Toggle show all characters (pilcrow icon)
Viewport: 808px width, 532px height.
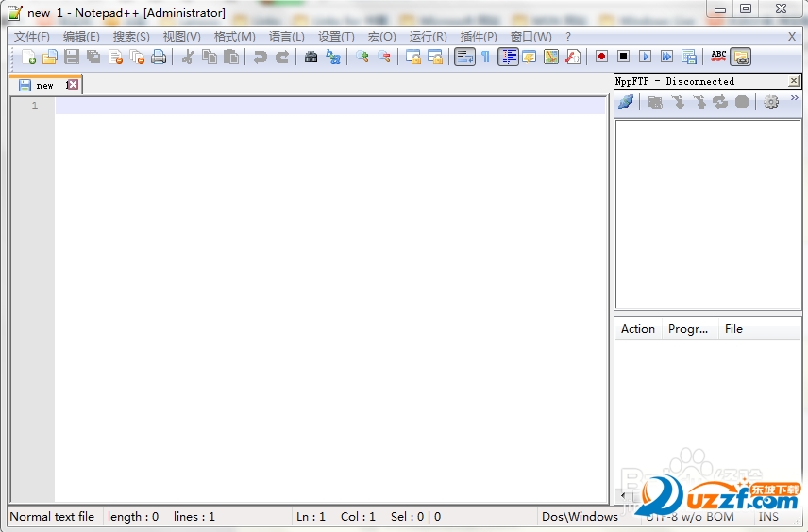pos(485,57)
